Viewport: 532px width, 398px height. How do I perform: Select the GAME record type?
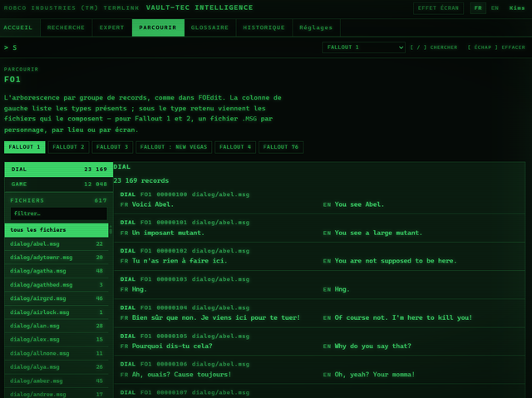[59, 184]
